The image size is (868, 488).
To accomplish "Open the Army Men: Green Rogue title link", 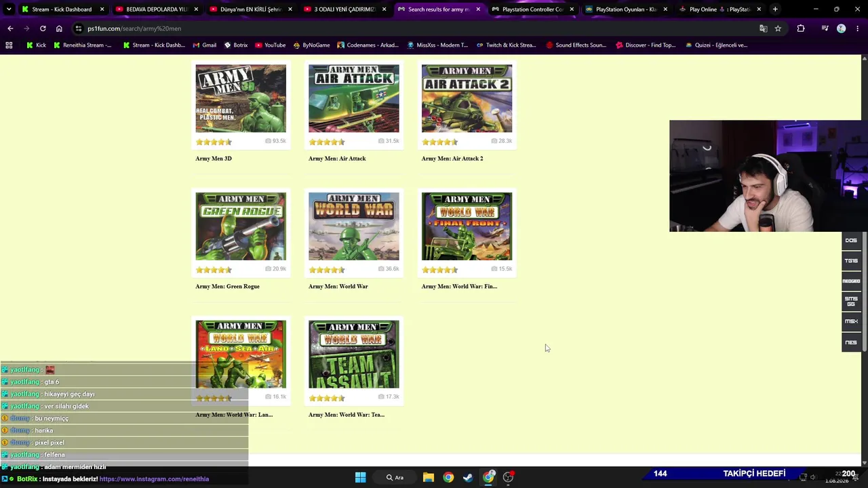I will (227, 287).
